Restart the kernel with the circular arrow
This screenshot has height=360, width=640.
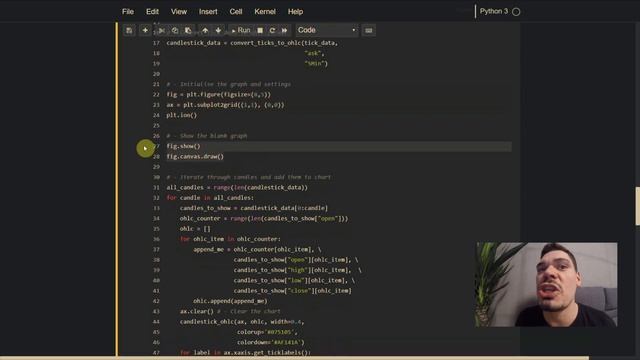272,31
